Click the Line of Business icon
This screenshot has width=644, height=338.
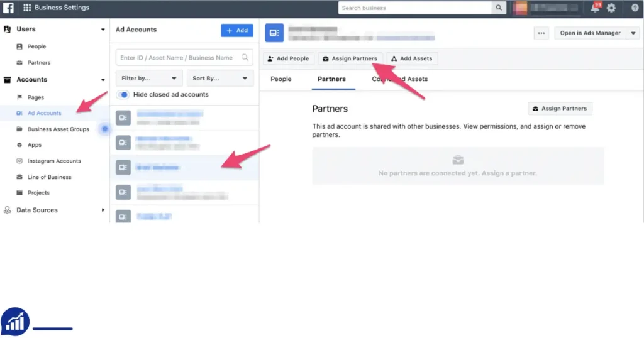coord(19,177)
